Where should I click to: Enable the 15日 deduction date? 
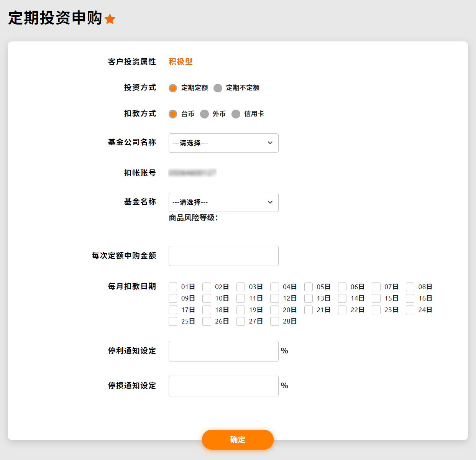tap(376, 299)
